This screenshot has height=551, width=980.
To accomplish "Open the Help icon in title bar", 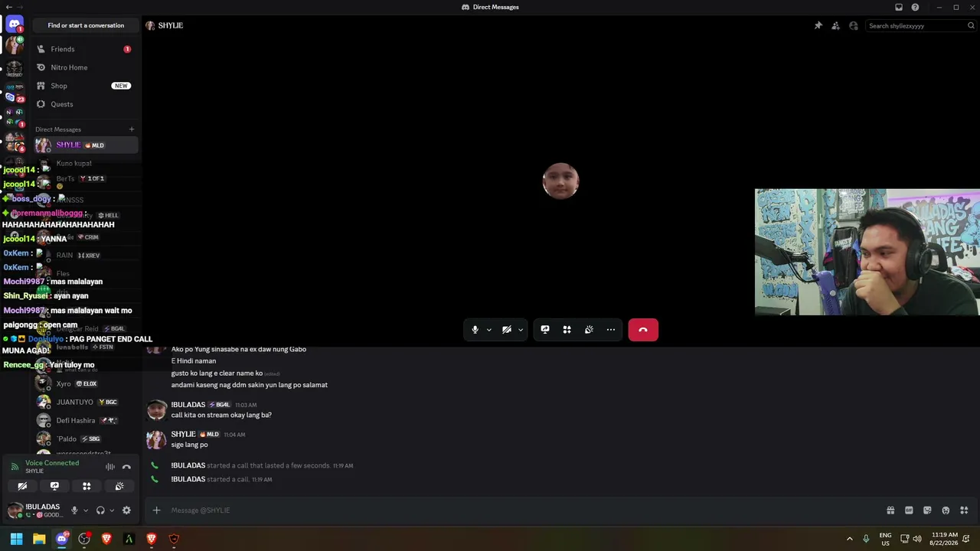I will [915, 7].
